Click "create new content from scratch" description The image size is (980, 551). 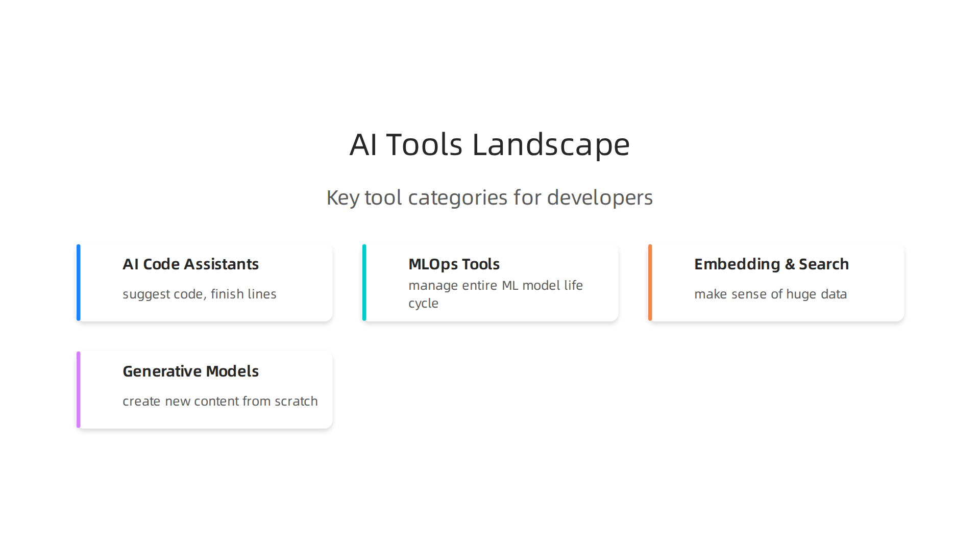[220, 402]
